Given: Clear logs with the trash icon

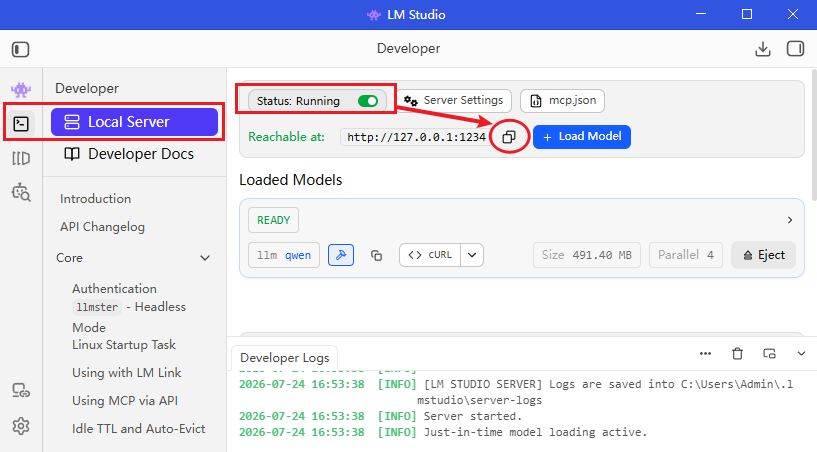Looking at the screenshot, I should 737,353.
